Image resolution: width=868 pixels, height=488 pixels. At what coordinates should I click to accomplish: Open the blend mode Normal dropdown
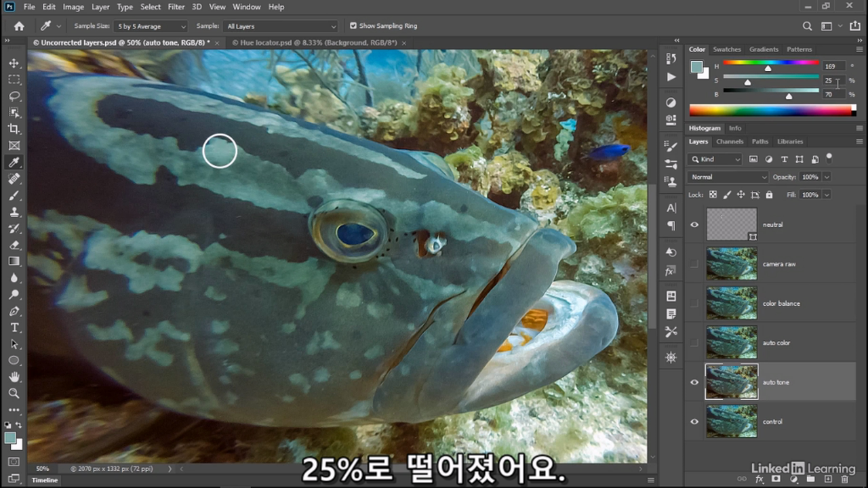pos(728,177)
